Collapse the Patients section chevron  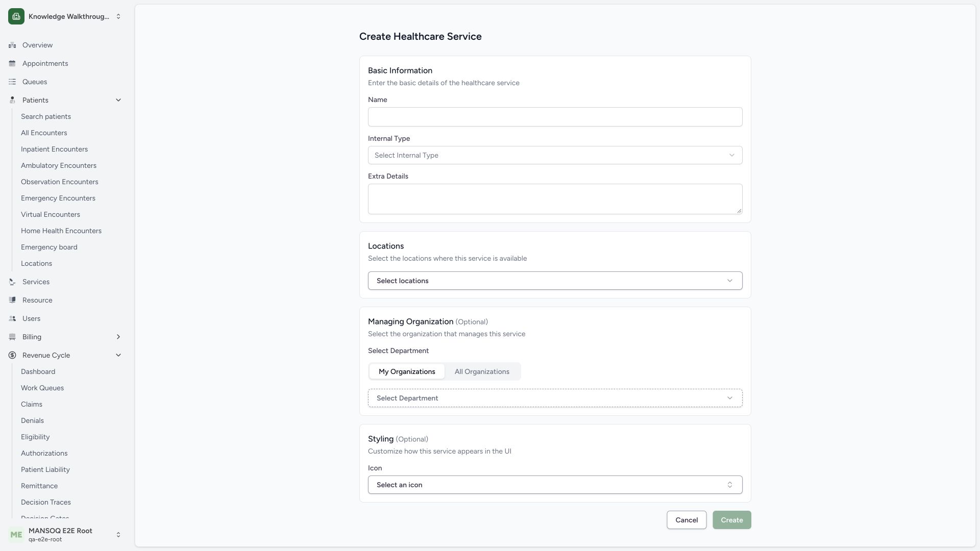[x=118, y=100]
